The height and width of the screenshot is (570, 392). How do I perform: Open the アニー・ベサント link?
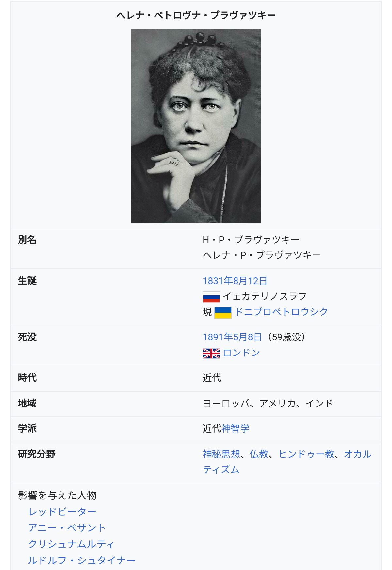[67, 528]
